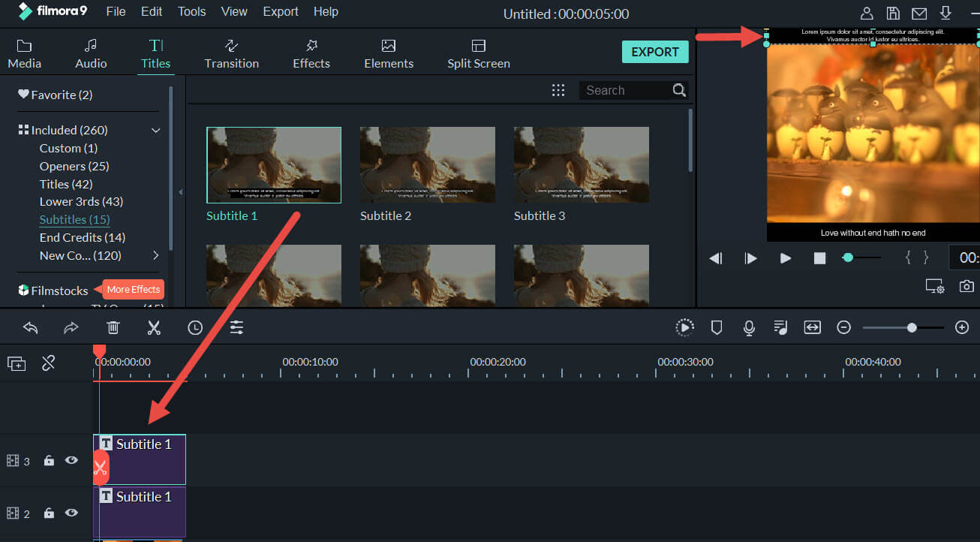Switch to the Media tab
This screenshot has height=542, width=980.
click(25, 54)
